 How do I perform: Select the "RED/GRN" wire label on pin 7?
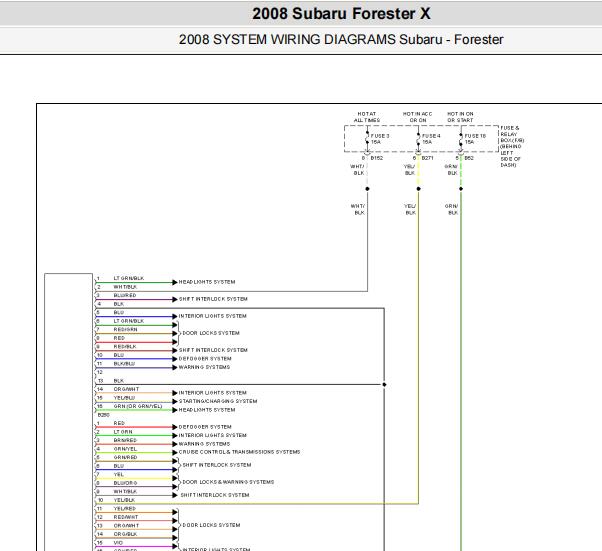[125, 329]
